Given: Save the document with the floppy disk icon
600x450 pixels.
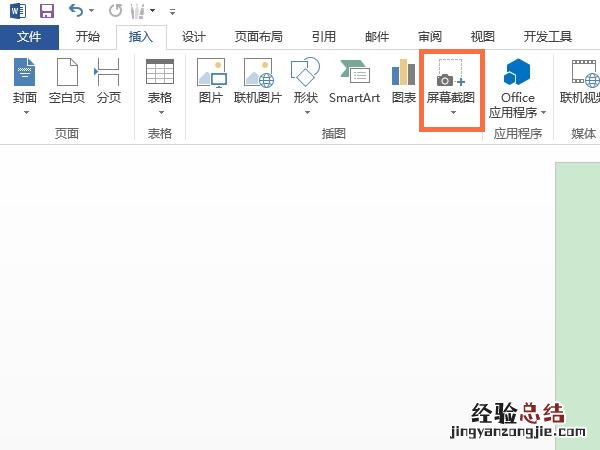Looking at the screenshot, I should coord(47,11).
